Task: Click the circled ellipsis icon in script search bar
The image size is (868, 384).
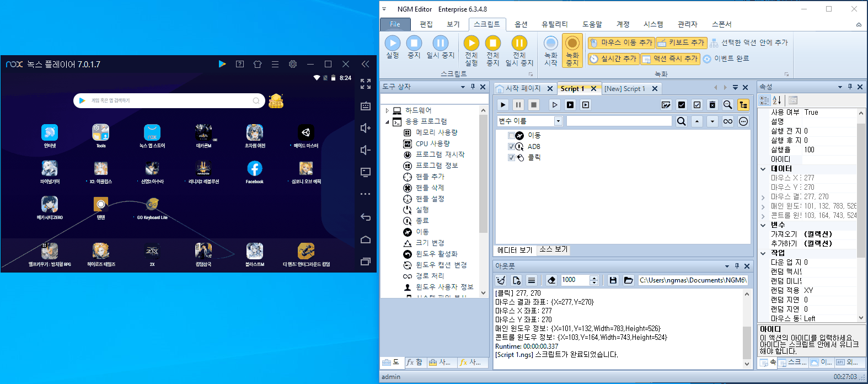Action: pyautogui.click(x=743, y=121)
